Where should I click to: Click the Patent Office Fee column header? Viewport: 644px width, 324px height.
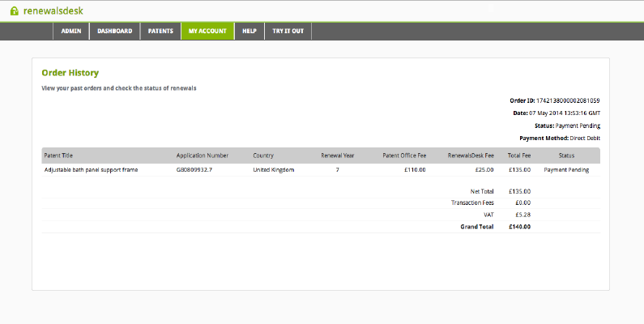click(404, 156)
